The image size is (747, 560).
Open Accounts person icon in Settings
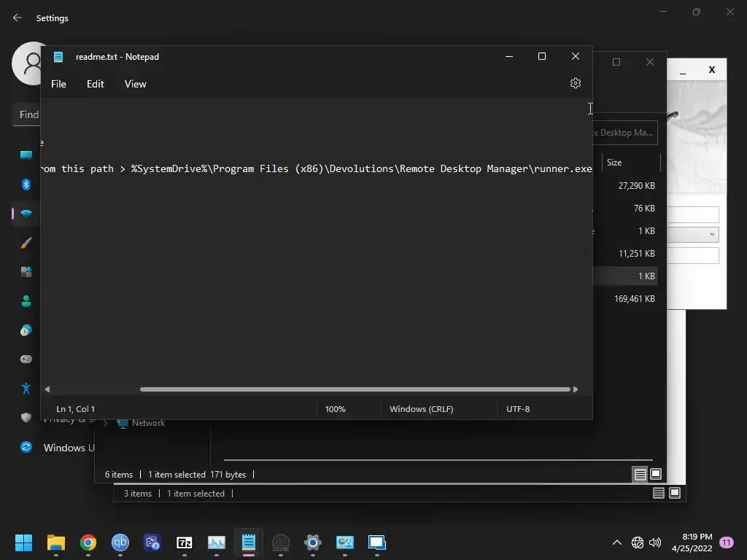(26, 301)
